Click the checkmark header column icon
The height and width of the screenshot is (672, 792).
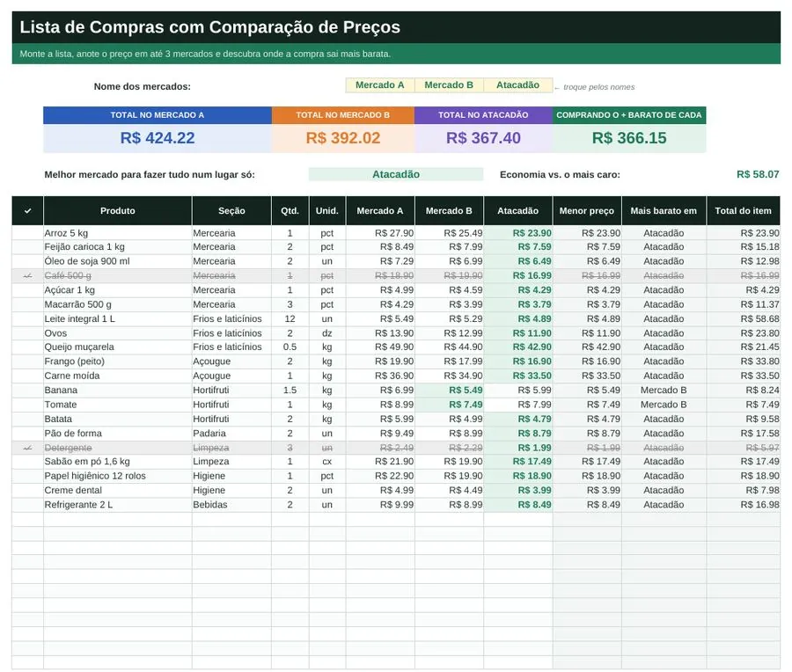coord(28,211)
